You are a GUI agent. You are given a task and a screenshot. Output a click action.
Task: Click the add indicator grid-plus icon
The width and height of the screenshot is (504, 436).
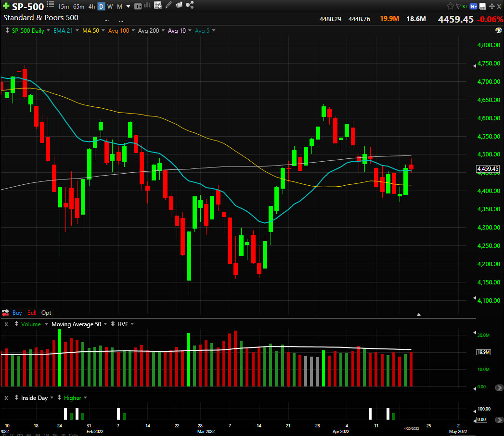tap(157, 5)
